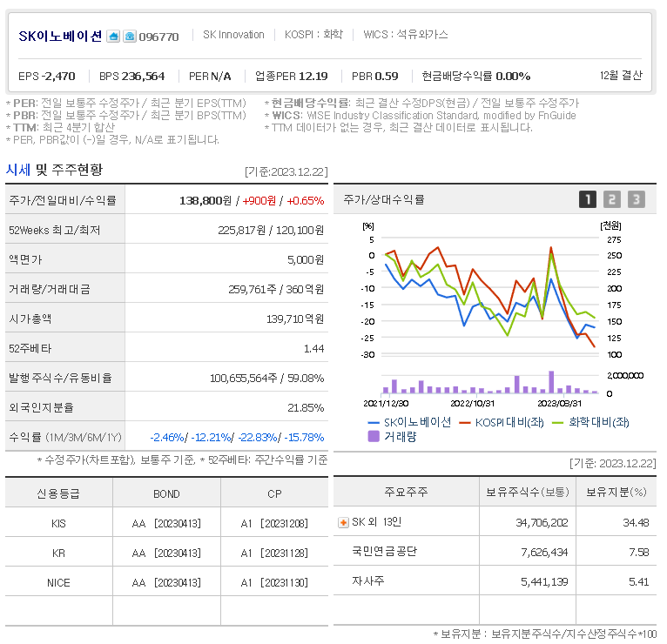Toggle the KOSPI대비(좌) red legend line
The height and width of the screenshot is (644, 667).
click(502, 422)
